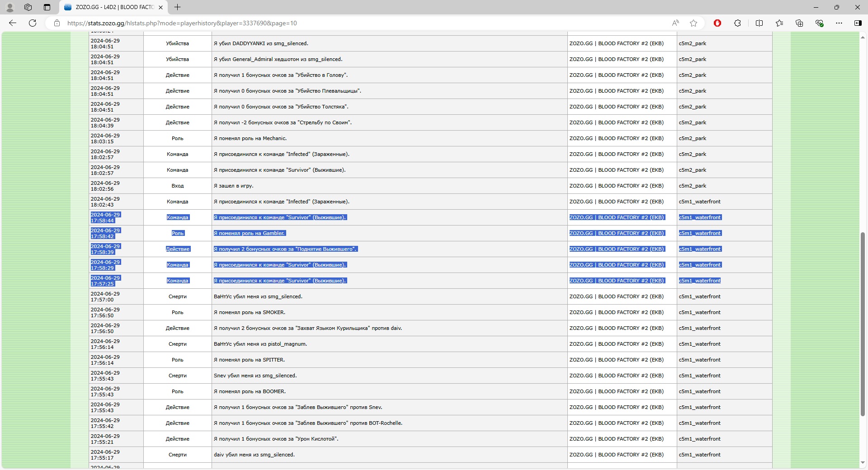Image resolution: width=868 pixels, height=470 pixels.
Task: Click the red O extension icon
Action: tap(717, 23)
